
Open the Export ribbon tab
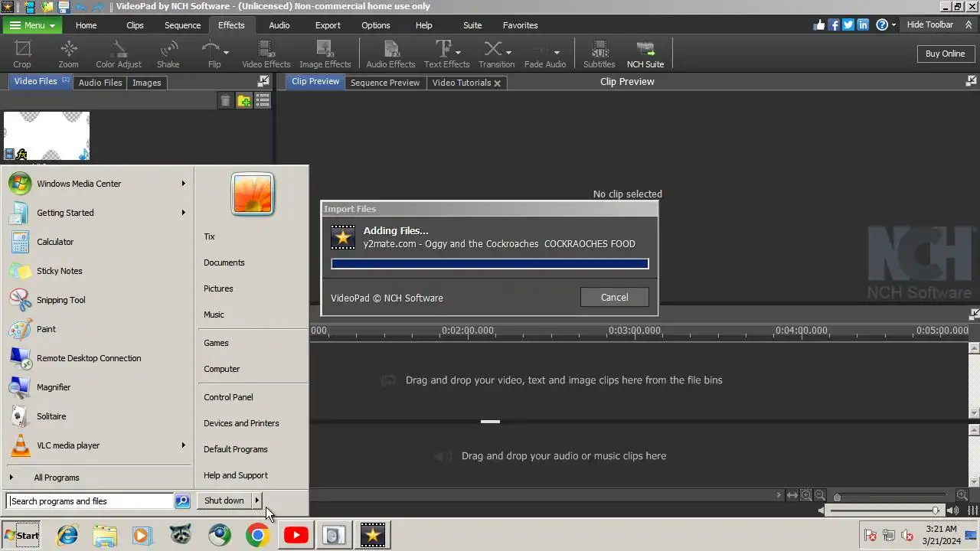pos(328,25)
